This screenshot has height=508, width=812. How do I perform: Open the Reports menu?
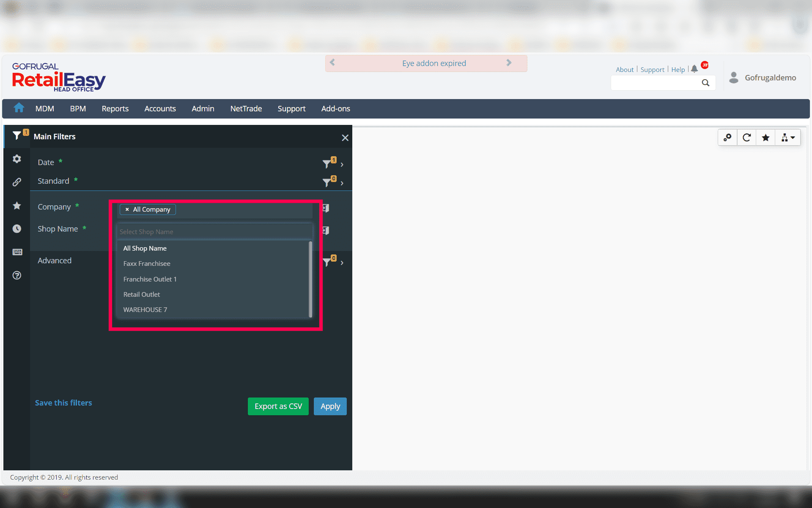pyautogui.click(x=115, y=109)
